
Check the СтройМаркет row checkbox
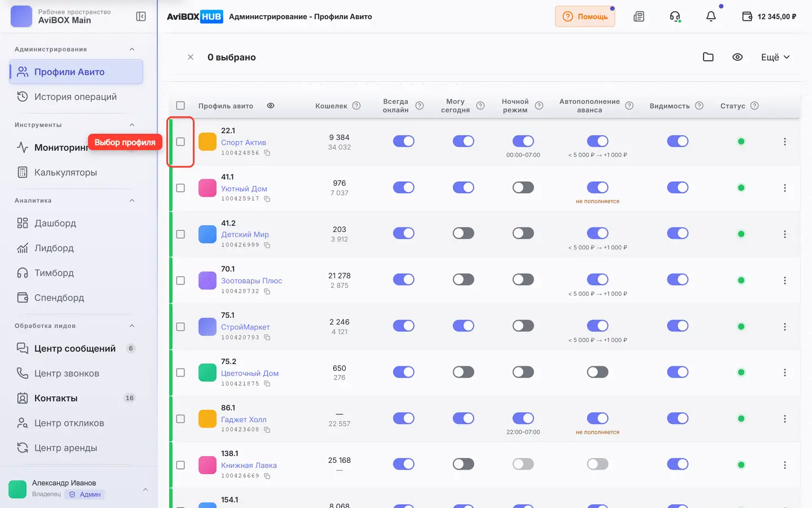tap(180, 327)
